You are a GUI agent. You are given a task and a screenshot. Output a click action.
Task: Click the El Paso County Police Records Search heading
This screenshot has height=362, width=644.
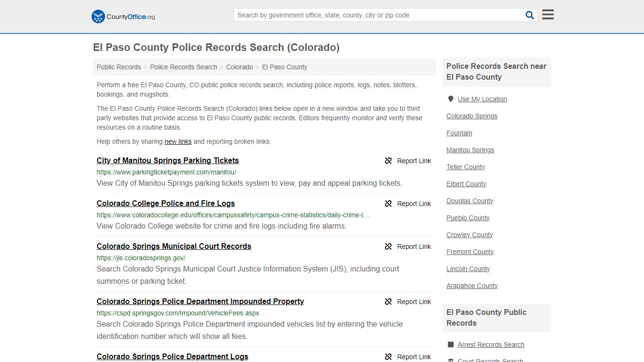coord(216,47)
